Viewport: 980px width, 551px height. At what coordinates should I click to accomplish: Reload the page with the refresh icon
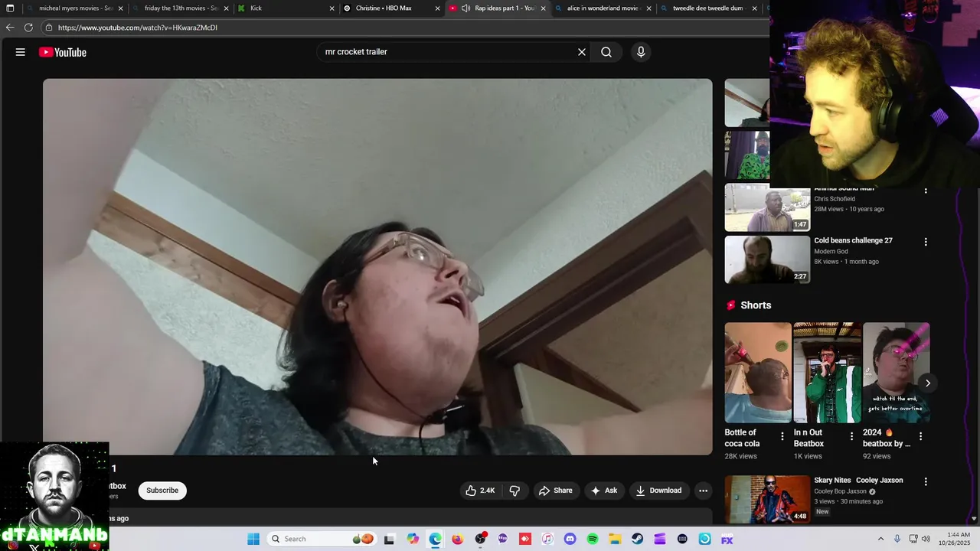pyautogui.click(x=28, y=28)
